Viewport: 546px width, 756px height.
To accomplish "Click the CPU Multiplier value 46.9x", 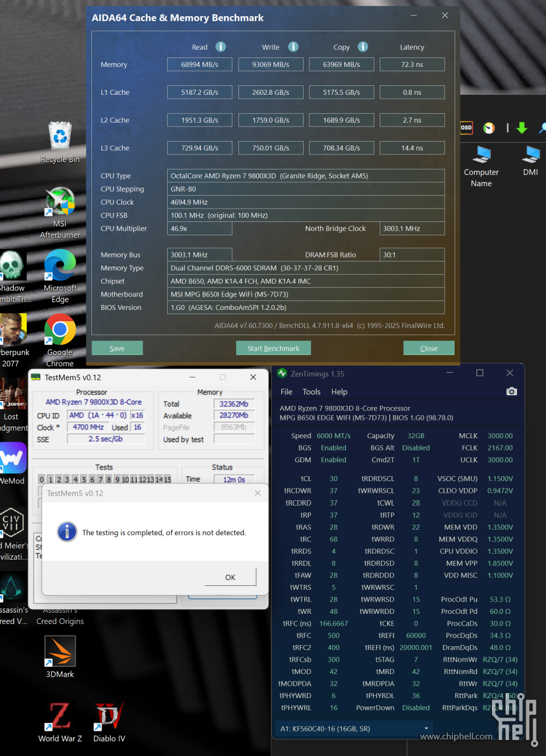I will coord(199,228).
